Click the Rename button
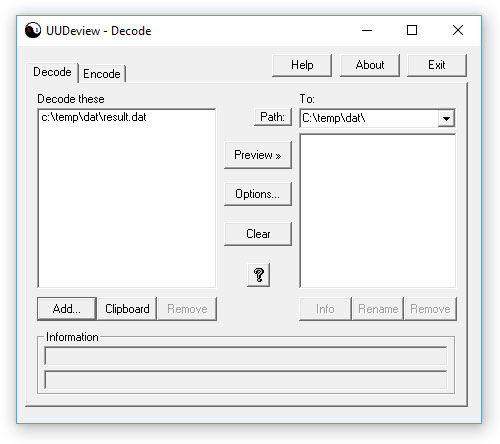This screenshot has width=500, height=444. (378, 309)
